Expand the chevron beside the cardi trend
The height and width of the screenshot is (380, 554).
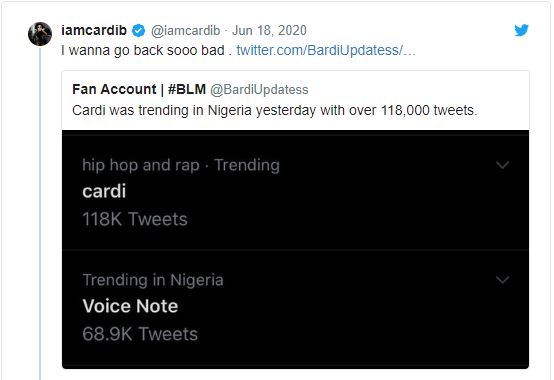coord(502,165)
